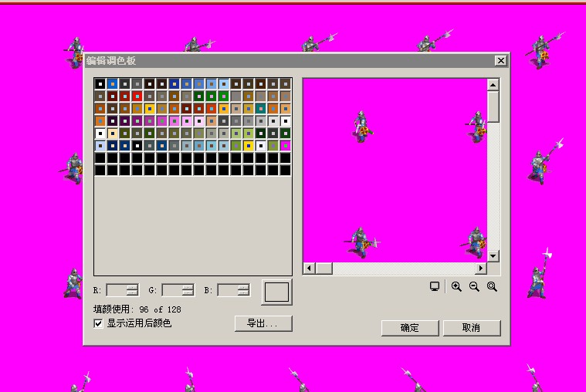Choose the orange swatch starting the fourth row

tap(100, 121)
